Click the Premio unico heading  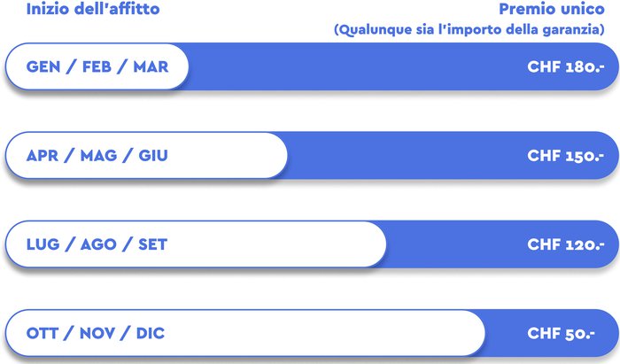tap(552, 9)
